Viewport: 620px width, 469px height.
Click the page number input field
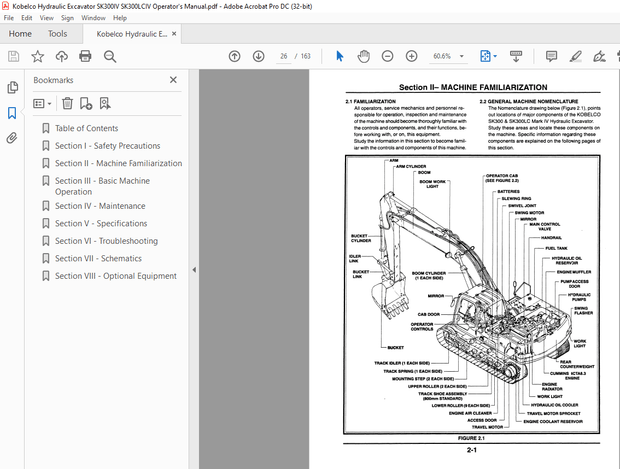[284, 56]
